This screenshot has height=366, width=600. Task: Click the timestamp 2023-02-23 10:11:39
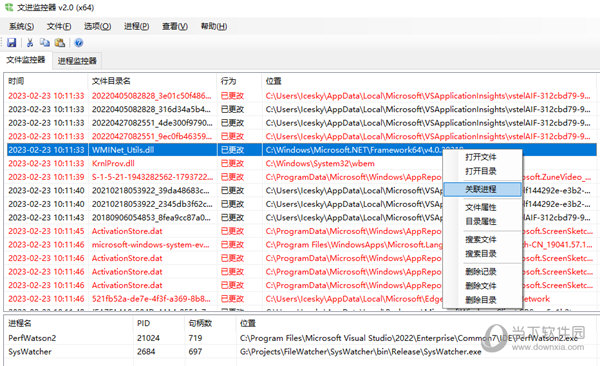[x=46, y=177]
